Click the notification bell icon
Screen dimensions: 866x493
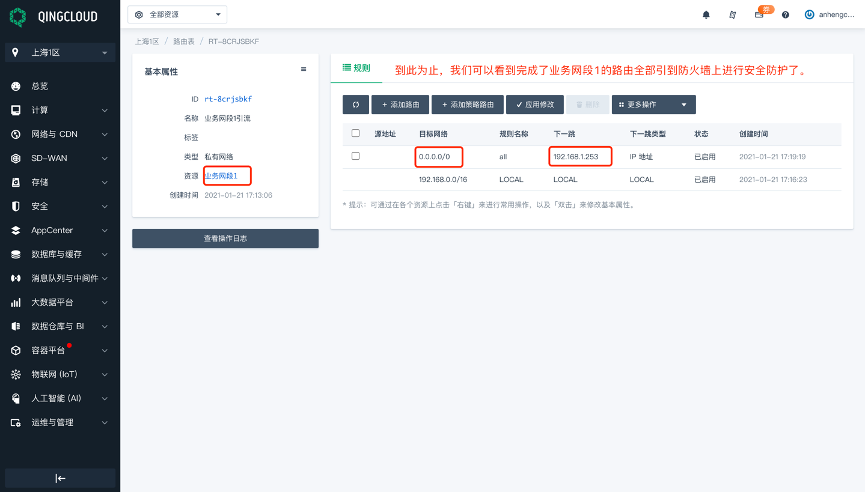click(x=706, y=15)
